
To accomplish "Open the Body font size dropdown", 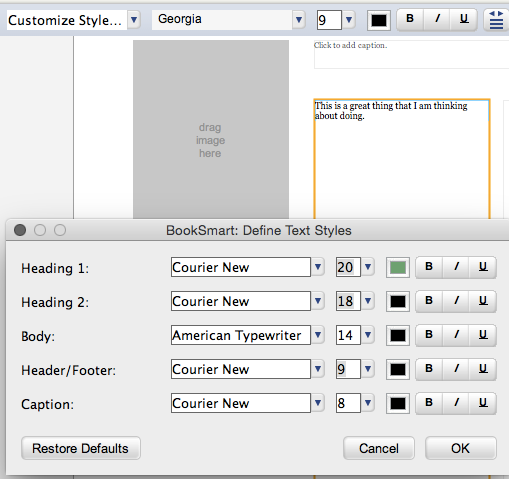I will (368, 335).
